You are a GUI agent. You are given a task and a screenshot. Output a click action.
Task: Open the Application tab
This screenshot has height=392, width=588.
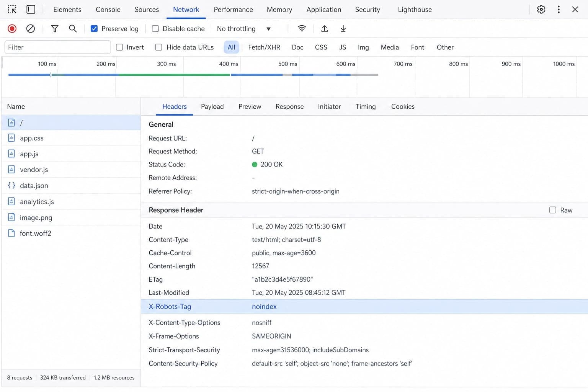[x=324, y=10]
